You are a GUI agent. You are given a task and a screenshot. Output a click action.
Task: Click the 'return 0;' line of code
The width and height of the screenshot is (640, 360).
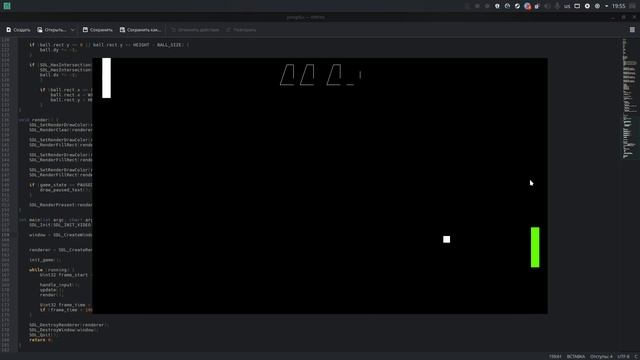point(41,340)
